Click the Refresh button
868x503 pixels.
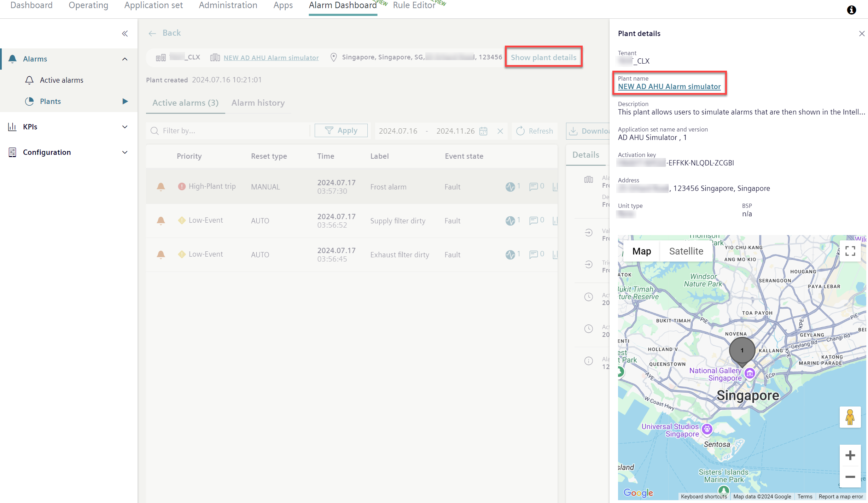pos(534,131)
